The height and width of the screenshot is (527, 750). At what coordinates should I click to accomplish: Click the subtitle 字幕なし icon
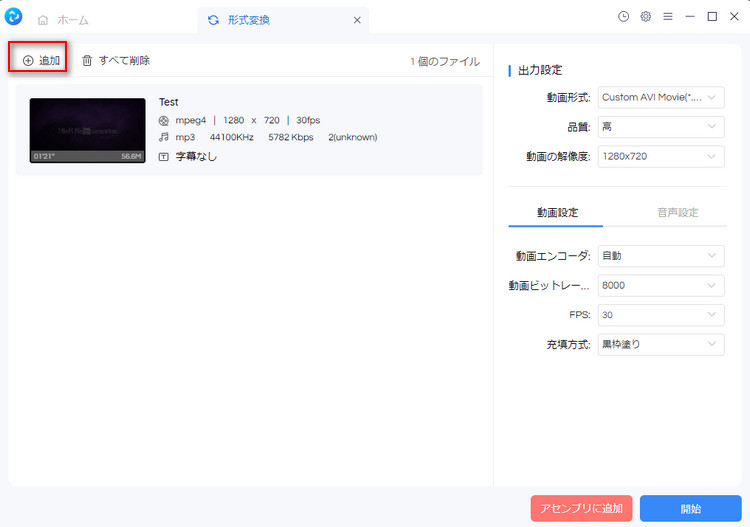coord(165,156)
